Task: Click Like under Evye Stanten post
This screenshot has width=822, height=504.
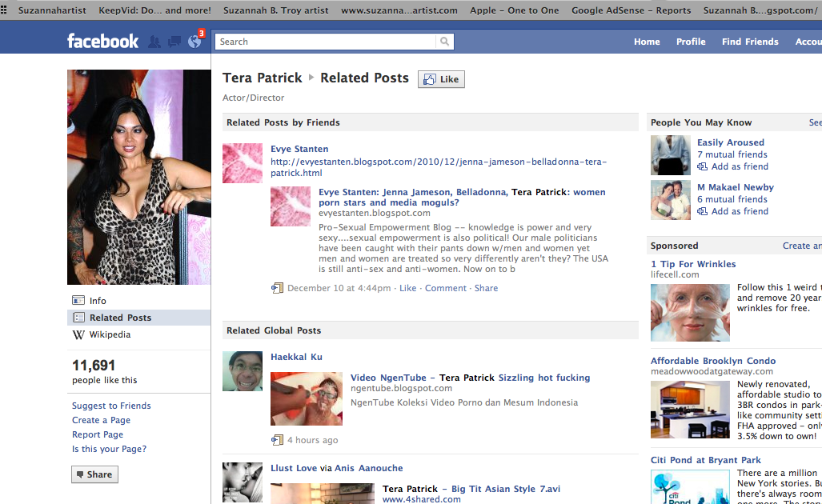Action: (x=407, y=288)
